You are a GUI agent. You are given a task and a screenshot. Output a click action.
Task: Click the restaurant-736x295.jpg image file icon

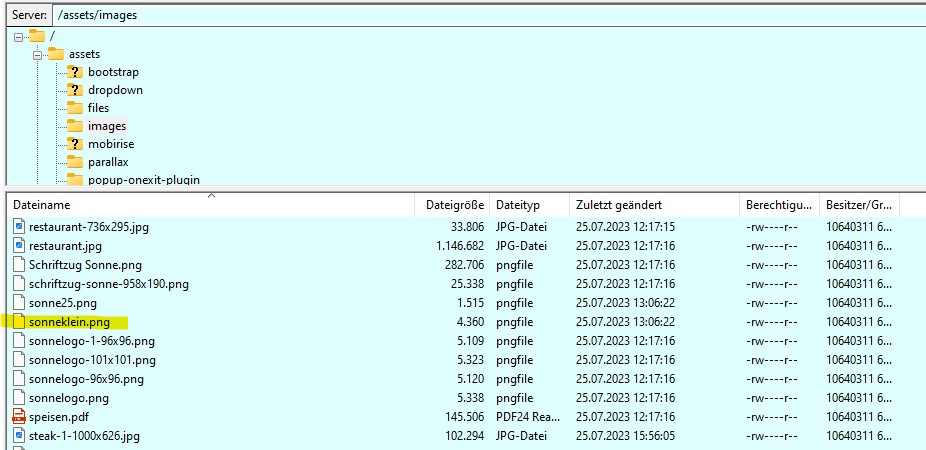point(19,227)
